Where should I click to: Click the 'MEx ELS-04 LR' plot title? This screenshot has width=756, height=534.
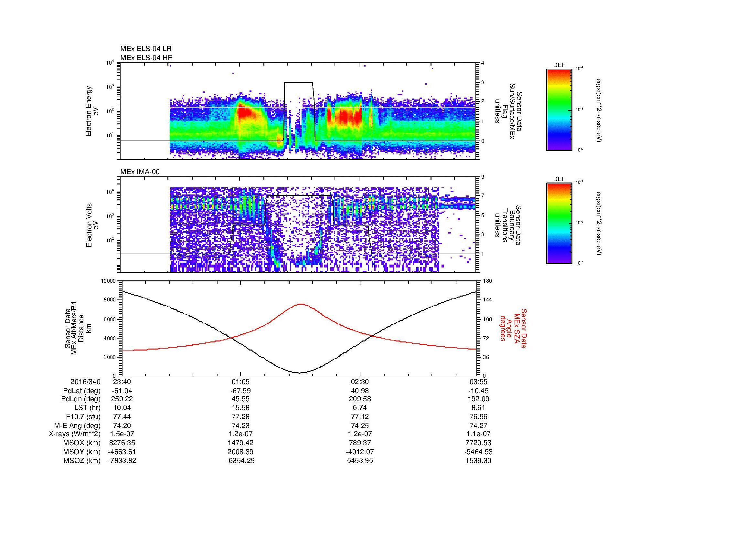(x=146, y=49)
